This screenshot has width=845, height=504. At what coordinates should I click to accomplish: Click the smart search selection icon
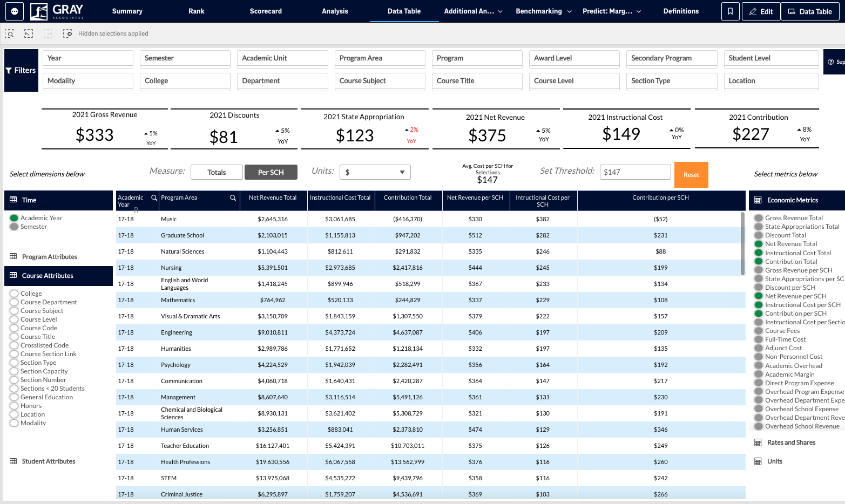pyautogui.click(x=9, y=33)
